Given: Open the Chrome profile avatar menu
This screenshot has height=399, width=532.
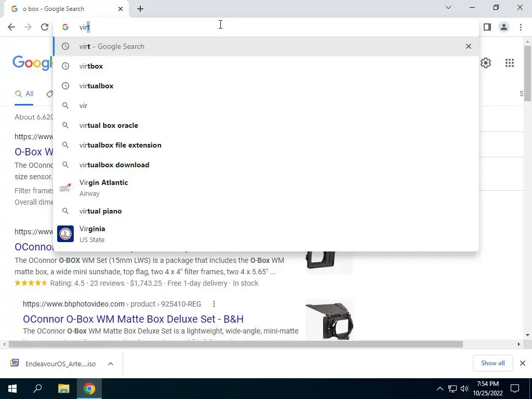Looking at the screenshot, I should (x=504, y=27).
